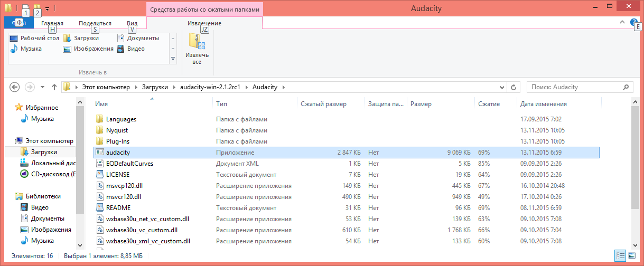Image resolution: width=644 pixels, height=266 pixels.
Task: Select Документы library in navigation pane
Action: [x=48, y=218]
